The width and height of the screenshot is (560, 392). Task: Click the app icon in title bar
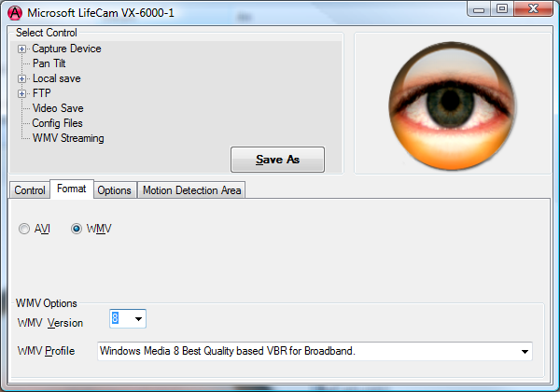coord(14,11)
